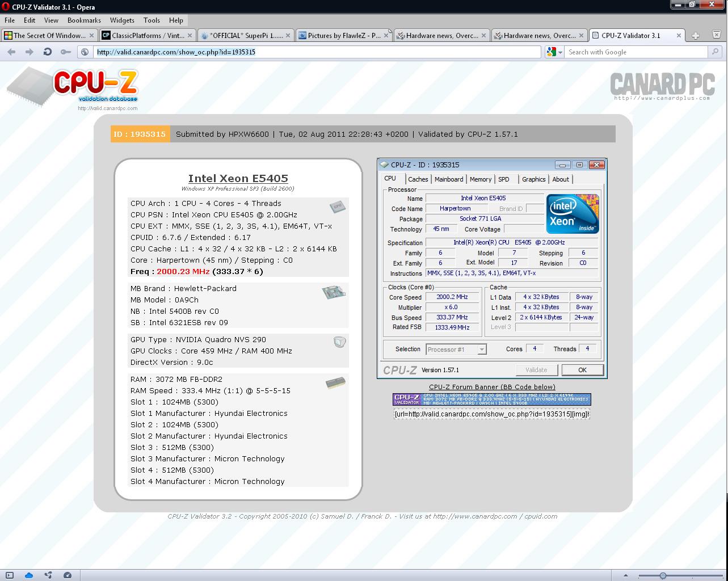
Task: Open the password wand key icon
Action: click(x=66, y=52)
